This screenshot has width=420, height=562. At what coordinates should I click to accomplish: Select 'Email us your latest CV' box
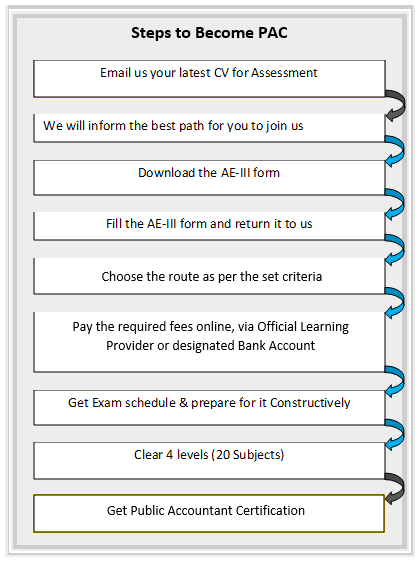click(x=209, y=79)
